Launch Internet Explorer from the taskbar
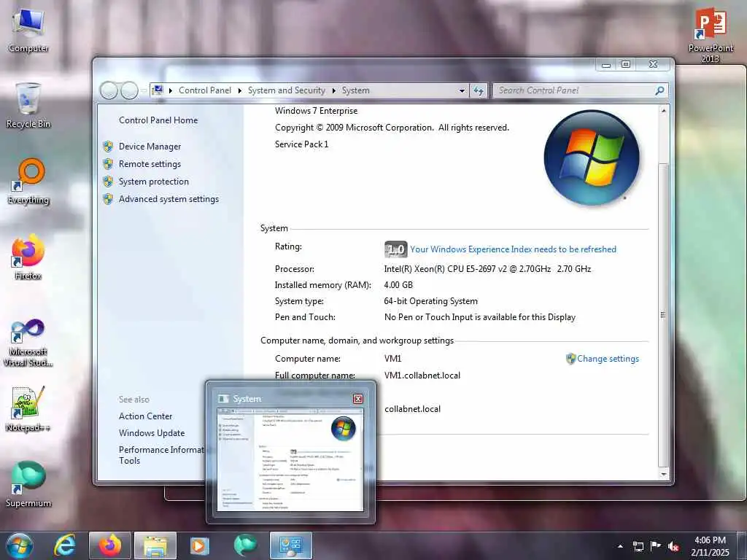747x560 pixels. (x=65, y=545)
